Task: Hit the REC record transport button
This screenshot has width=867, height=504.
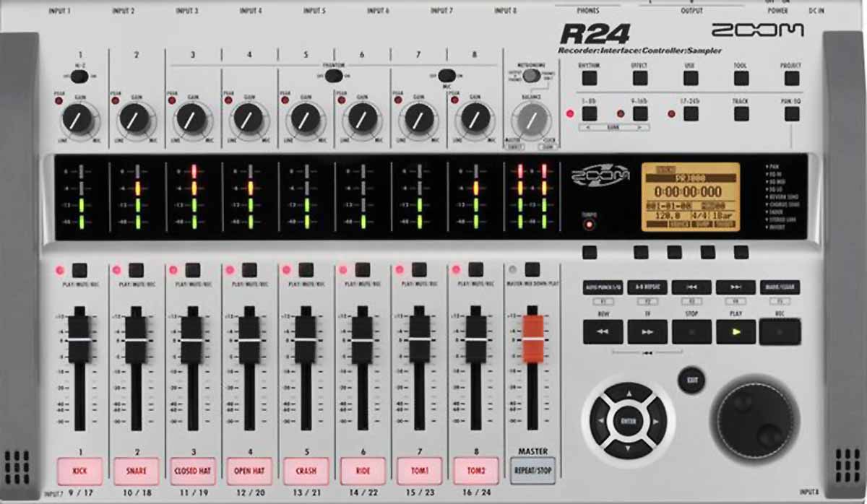Action: click(780, 332)
